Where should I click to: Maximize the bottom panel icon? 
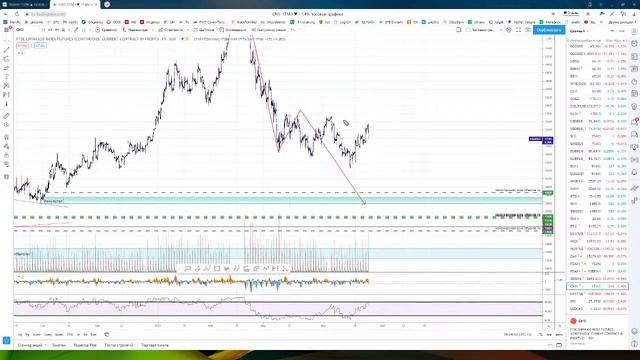559,345
